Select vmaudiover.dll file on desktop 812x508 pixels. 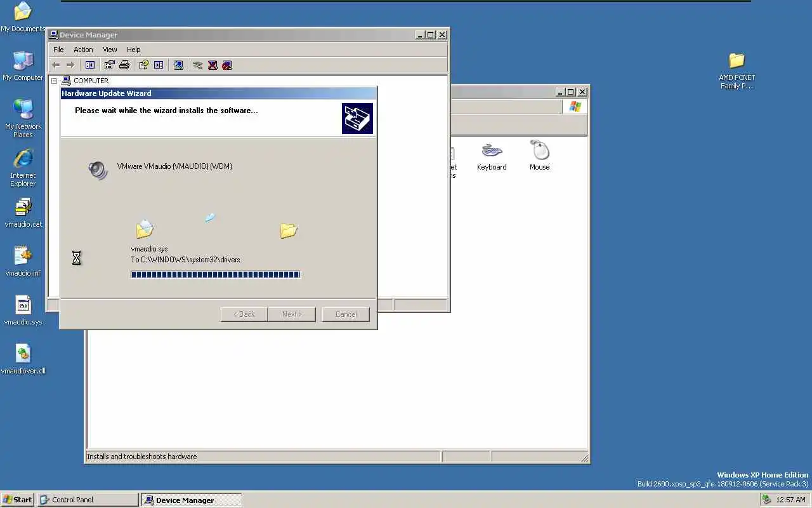[x=23, y=359]
